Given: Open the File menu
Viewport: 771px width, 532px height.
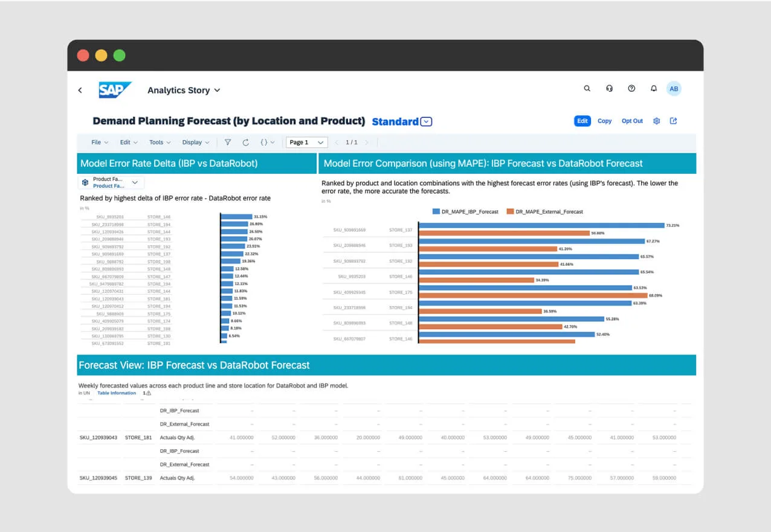Looking at the screenshot, I should [100, 143].
